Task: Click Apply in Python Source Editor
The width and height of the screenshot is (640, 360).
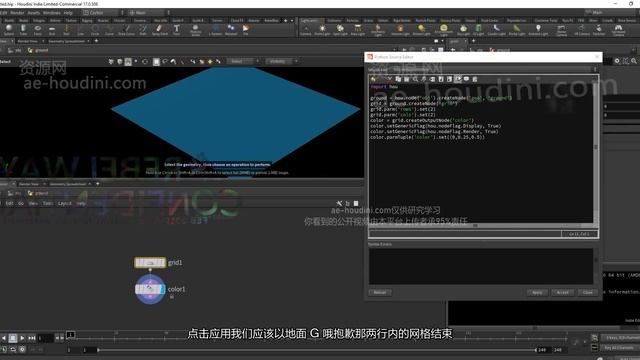Action: click(537, 292)
